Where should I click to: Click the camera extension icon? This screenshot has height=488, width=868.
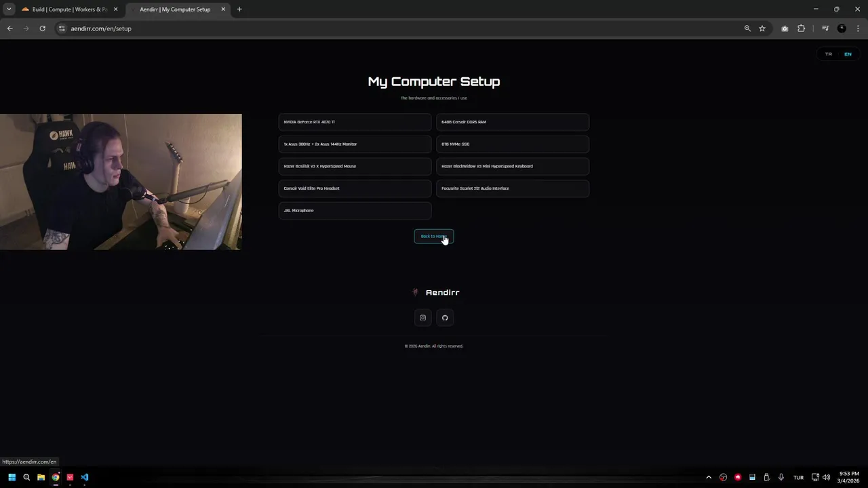785,28
